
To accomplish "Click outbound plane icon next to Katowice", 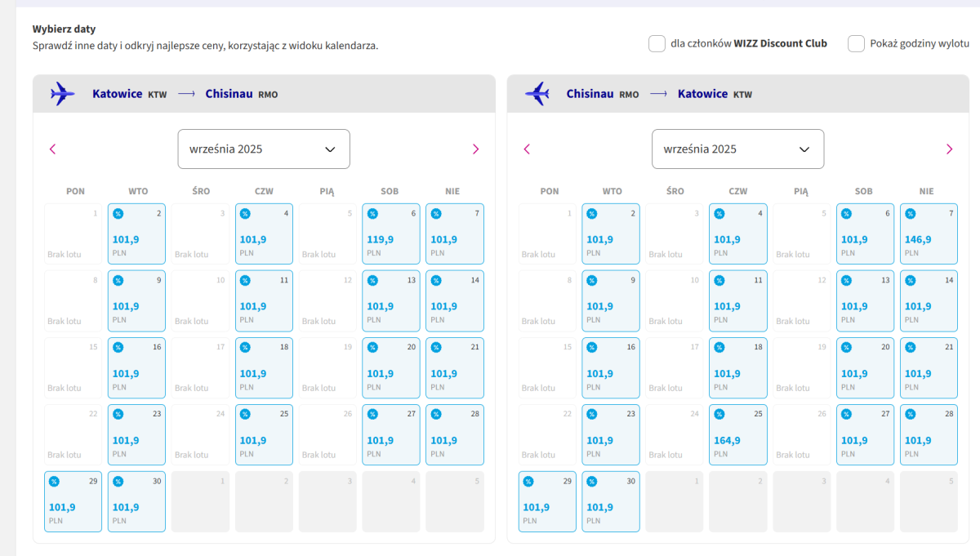I will click(x=62, y=94).
